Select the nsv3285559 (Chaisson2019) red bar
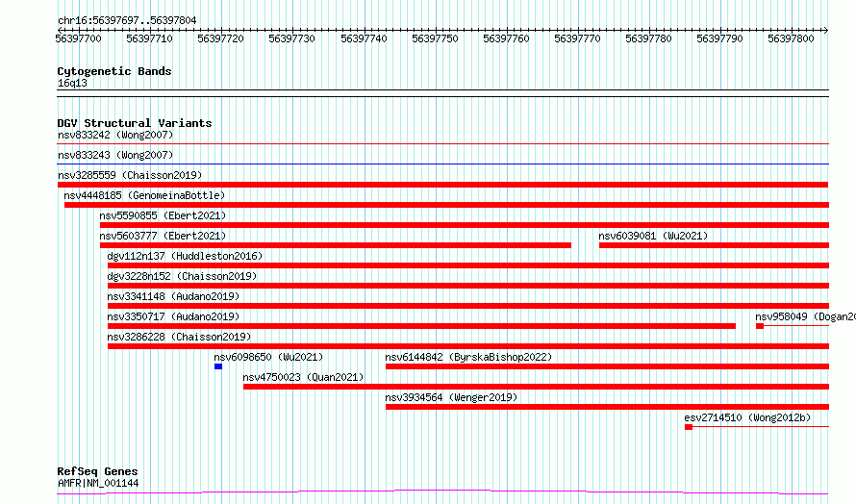Viewport: 856px width, 504px height. click(442, 185)
